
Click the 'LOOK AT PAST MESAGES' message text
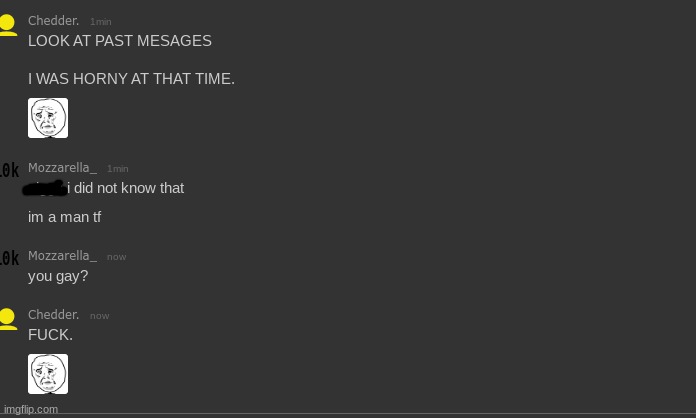(120, 41)
